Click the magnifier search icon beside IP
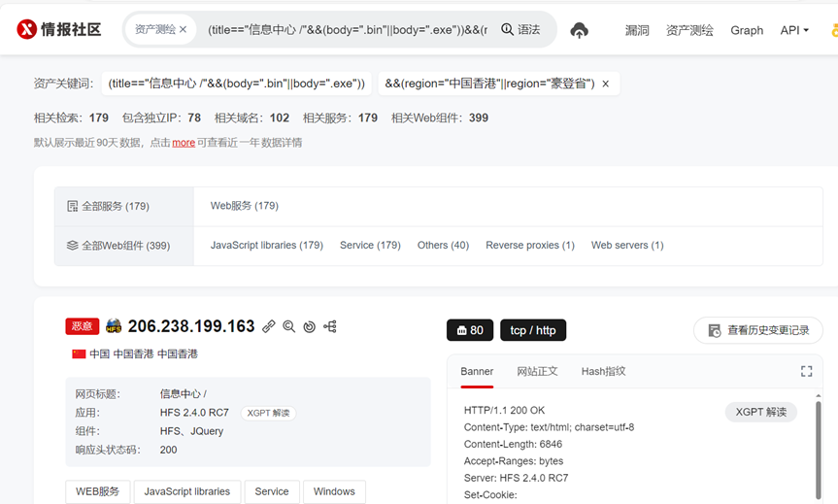Image resolution: width=838 pixels, height=504 pixels. pos(289,326)
